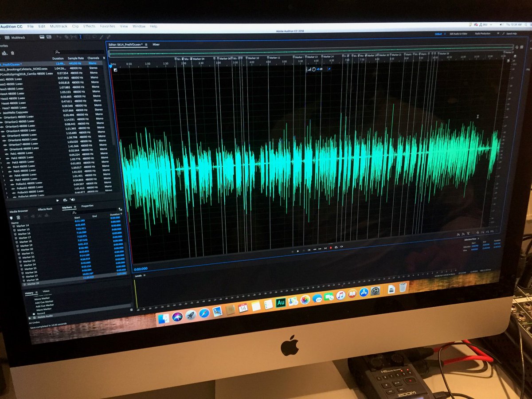
Task: Delete the selected marker using trash icon
Action: 18,217
